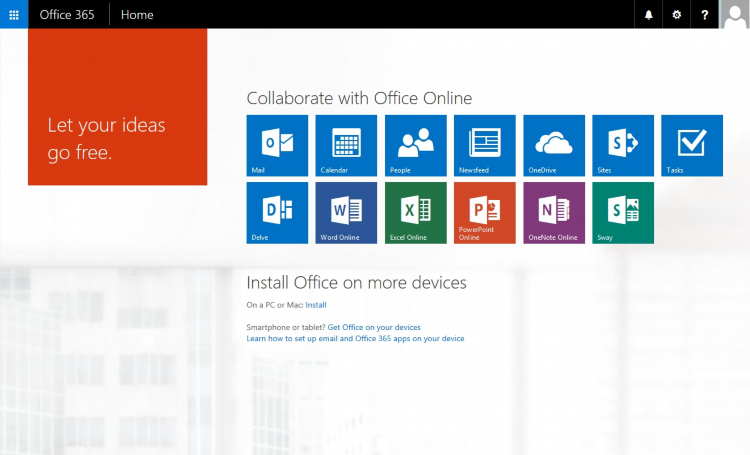
Task: Open the People tile
Action: (x=416, y=145)
